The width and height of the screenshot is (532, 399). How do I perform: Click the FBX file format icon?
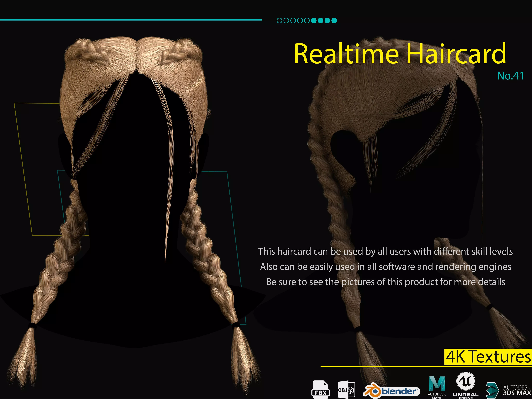[x=320, y=389]
